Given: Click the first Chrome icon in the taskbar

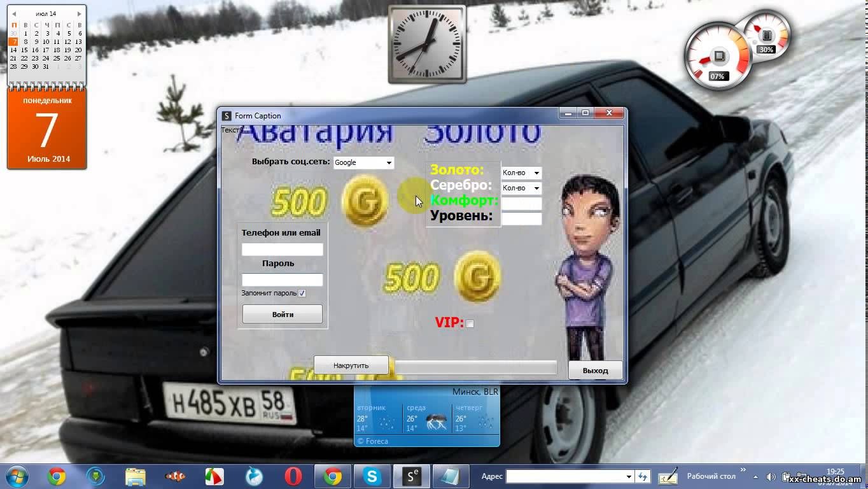Looking at the screenshot, I should (57, 476).
